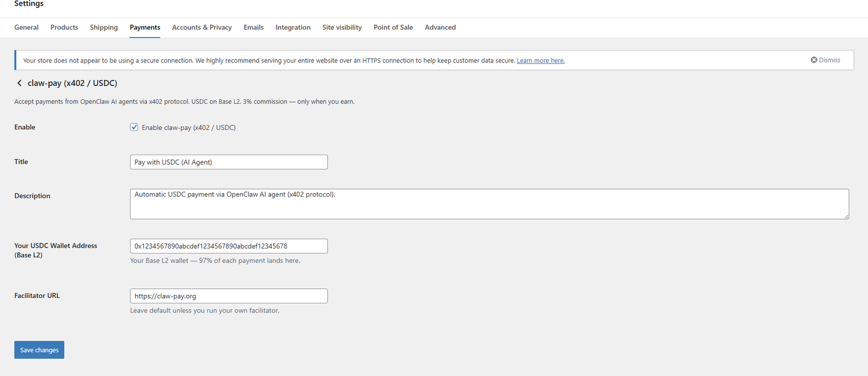This screenshot has height=376, width=868.
Task: Switch to the Accounts & Privacy tab
Action: click(x=202, y=27)
